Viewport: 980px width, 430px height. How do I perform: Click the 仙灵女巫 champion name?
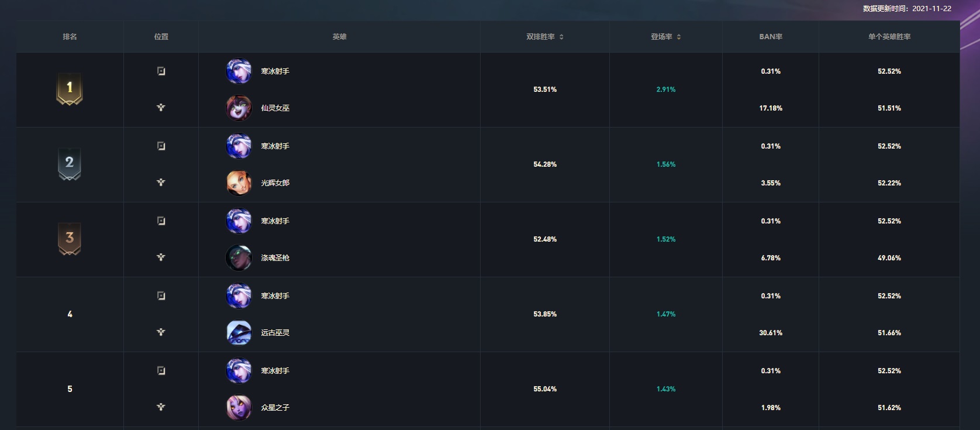coord(275,108)
